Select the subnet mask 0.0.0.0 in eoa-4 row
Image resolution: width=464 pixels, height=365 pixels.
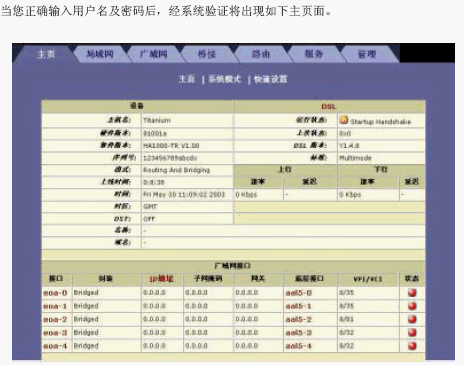196,346
